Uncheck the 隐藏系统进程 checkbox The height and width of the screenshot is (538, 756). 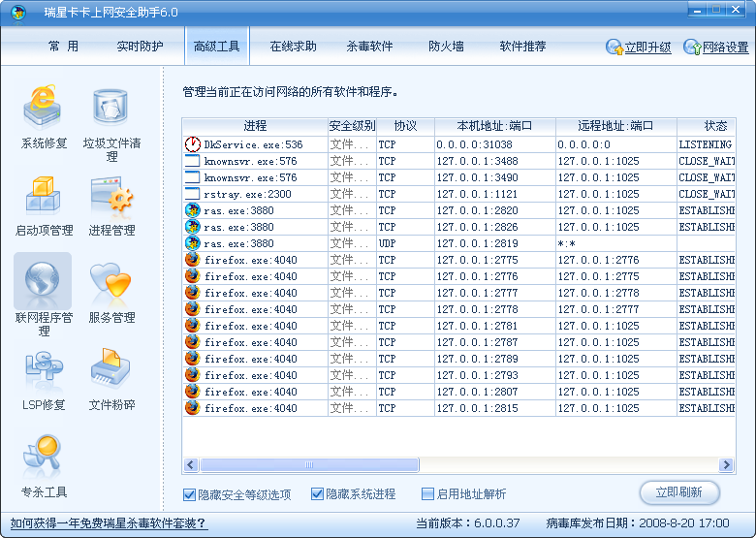[x=317, y=494]
